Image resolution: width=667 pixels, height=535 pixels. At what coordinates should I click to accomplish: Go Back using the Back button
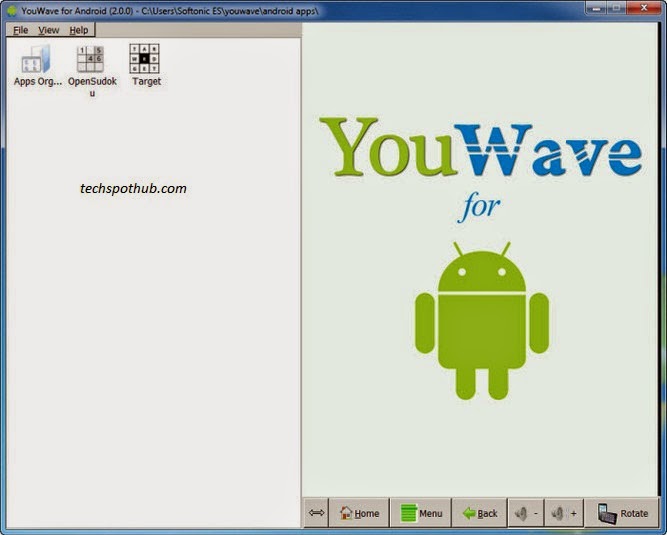click(x=480, y=513)
